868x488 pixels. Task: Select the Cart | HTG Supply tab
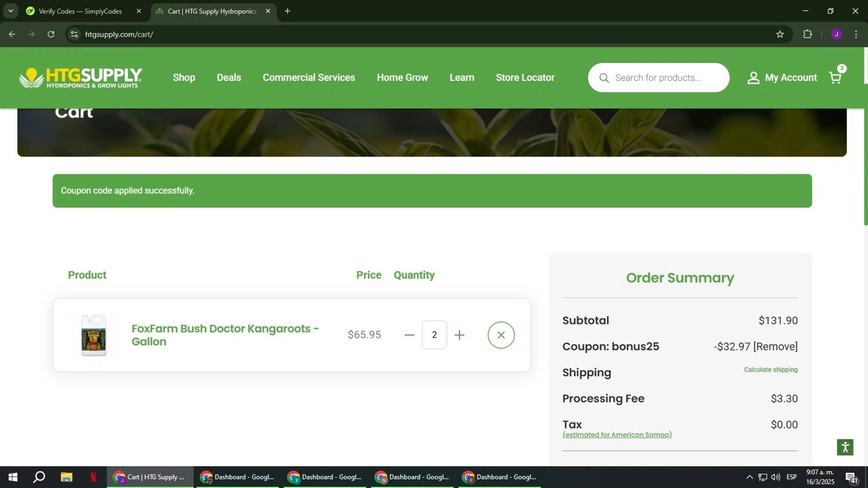[212, 11]
